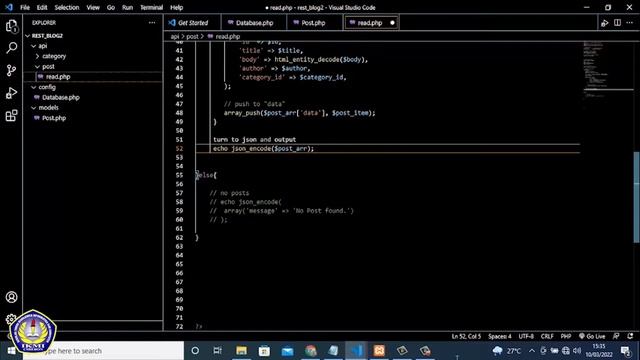Open Microsoft Store from taskbar
The width and height of the screenshot is (640, 360).
tap(264, 351)
